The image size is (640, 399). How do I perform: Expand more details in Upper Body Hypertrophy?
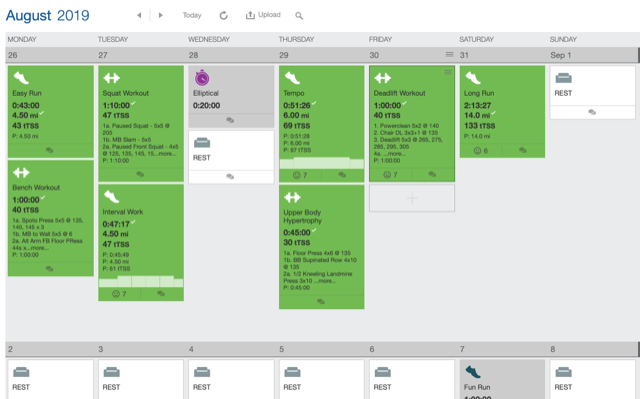coord(328,281)
